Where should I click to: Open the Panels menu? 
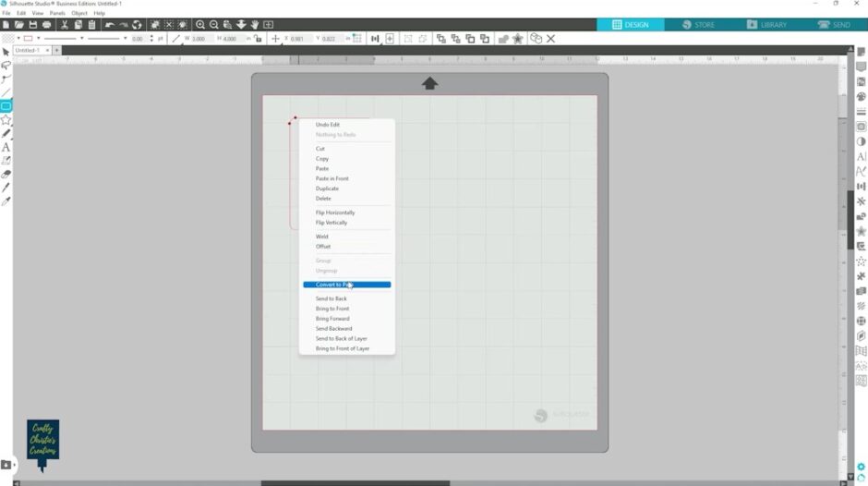57,13
